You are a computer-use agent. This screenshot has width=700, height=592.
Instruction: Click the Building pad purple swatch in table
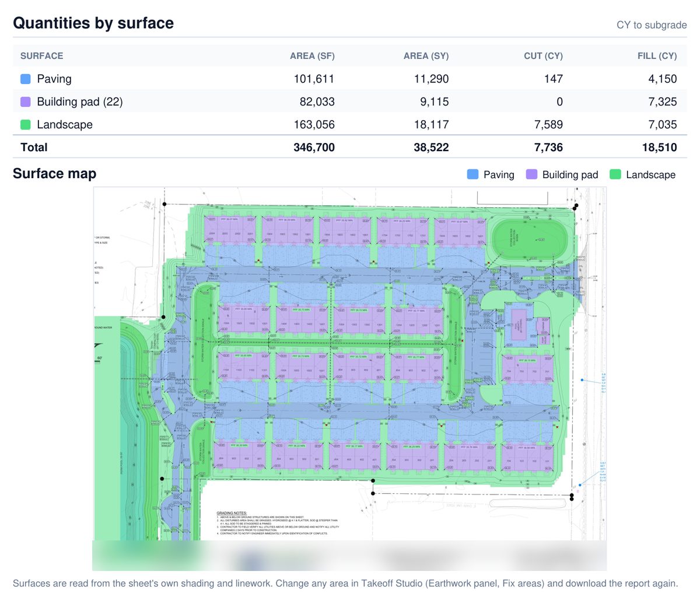tap(26, 102)
